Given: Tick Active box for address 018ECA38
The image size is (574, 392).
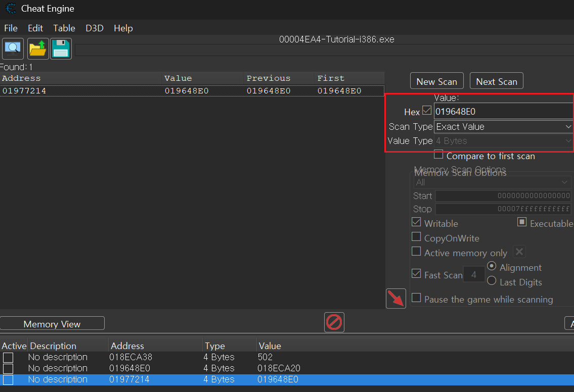Looking at the screenshot, I should 8,358.
